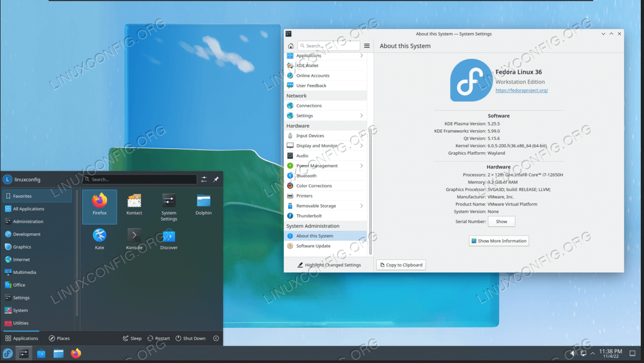Click the Sleep button
Screen dimensions: 644x363
pyautogui.click(x=132, y=338)
